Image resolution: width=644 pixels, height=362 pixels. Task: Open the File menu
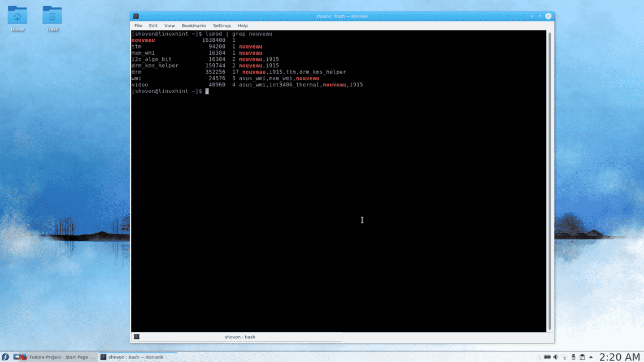pyautogui.click(x=138, y=25)
